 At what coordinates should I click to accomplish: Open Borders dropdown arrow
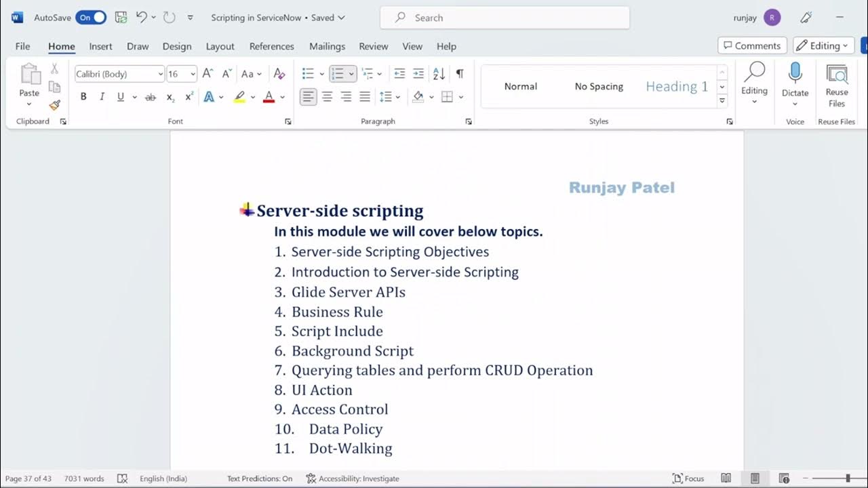pyautogui.click(x=460, y=97)
